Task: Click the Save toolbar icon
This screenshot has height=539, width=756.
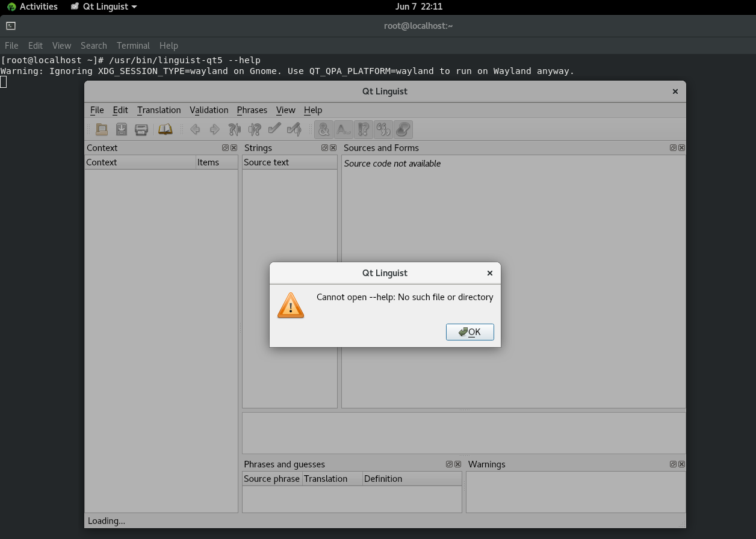Action: coord(122,129)
